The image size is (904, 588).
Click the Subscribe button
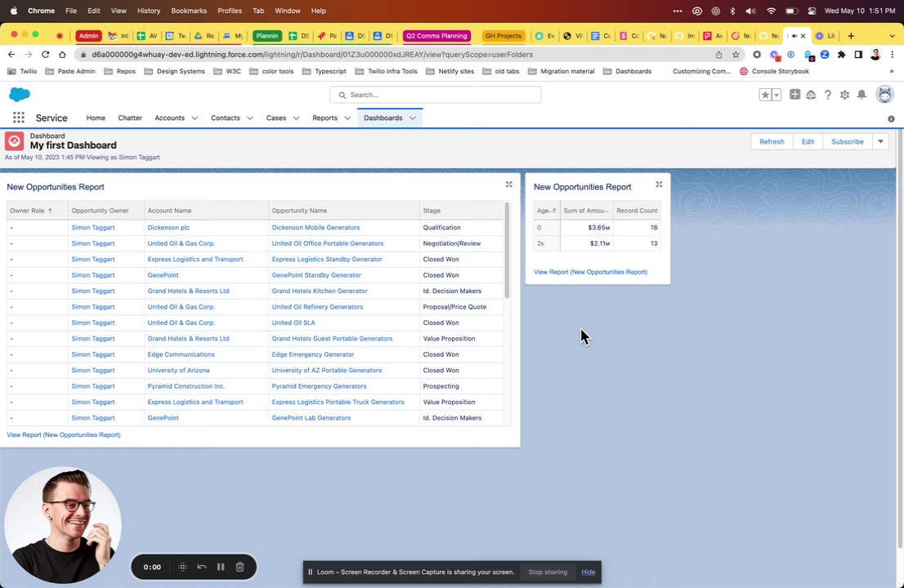click(847, 141)
